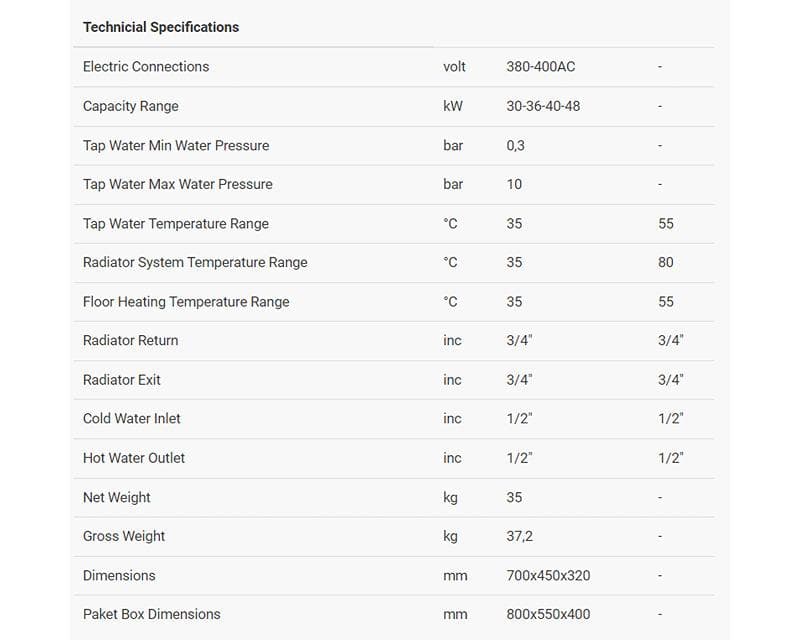The height and width of the screenshot is (640, 800).
Task: Select the Net Weight row label
Action: tap(118, 497)
